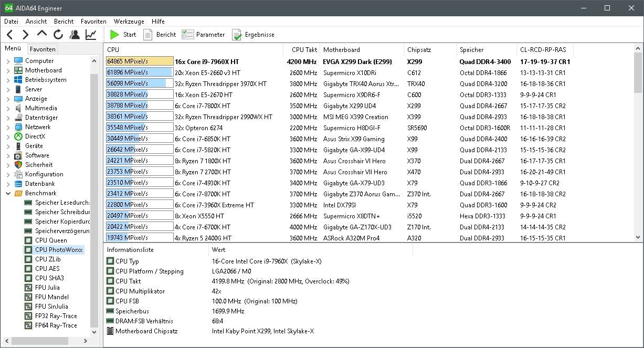The height and width of the screenshot is (348, 644).
Task: Expand the Multimedia tree node
Action: tap(8, 108)
